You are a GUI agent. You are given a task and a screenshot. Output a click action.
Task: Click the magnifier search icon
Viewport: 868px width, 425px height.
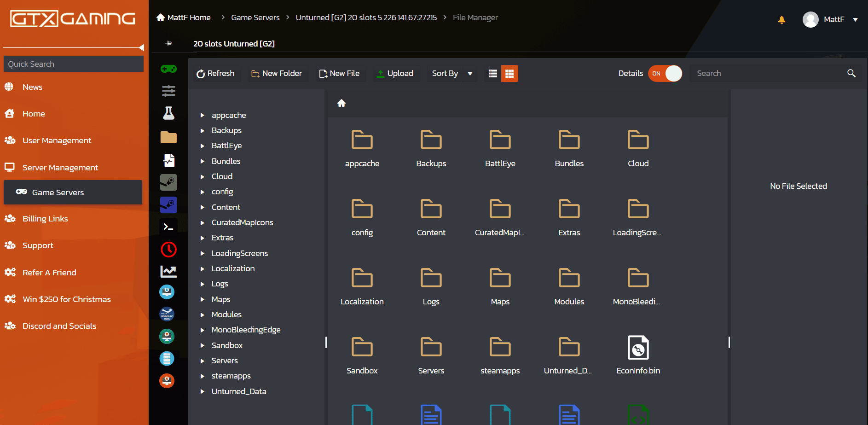851,73
